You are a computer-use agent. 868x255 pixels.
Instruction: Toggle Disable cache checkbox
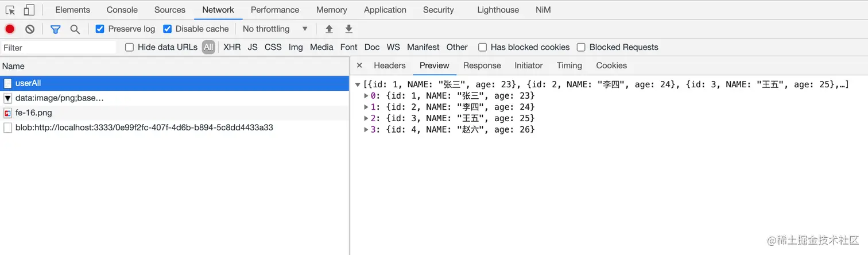167,29
